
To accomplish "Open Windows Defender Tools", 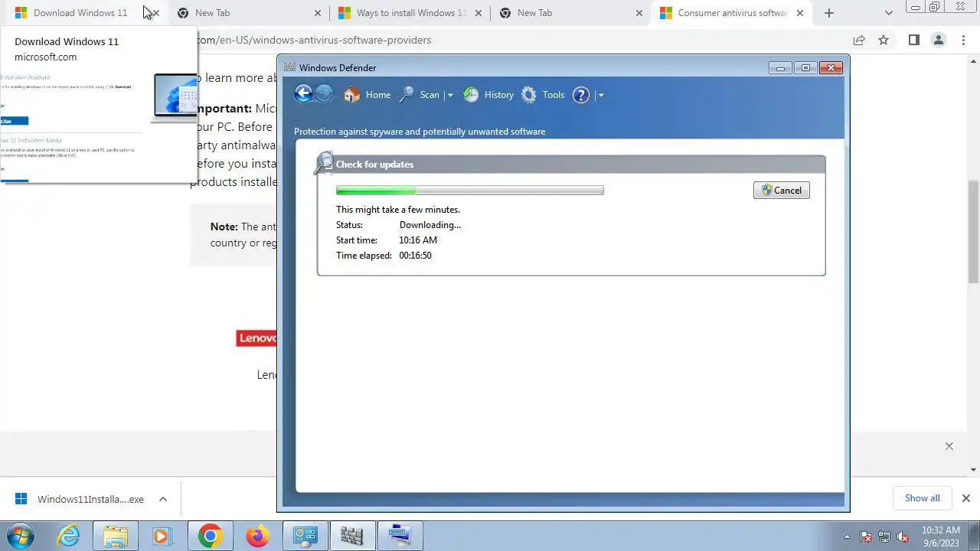I will tap(543, 95).
